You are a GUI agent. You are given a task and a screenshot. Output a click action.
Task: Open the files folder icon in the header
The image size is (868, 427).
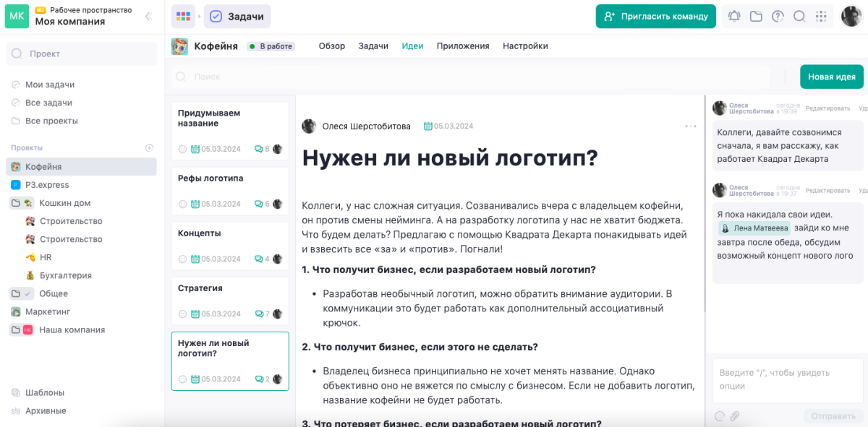point(755,16)
